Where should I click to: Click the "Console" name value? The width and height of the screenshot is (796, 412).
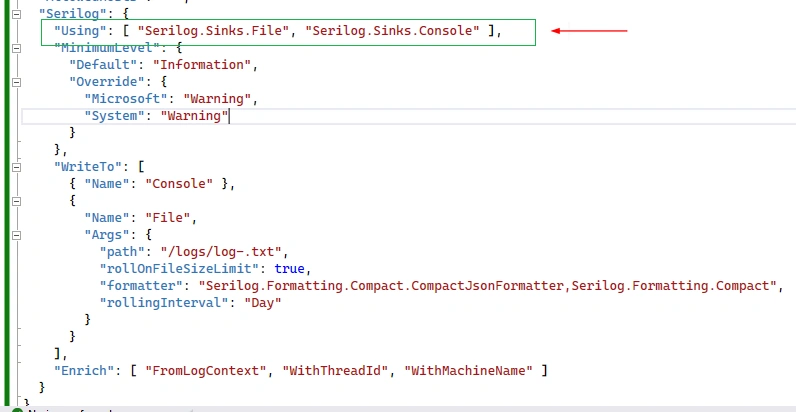179,184
